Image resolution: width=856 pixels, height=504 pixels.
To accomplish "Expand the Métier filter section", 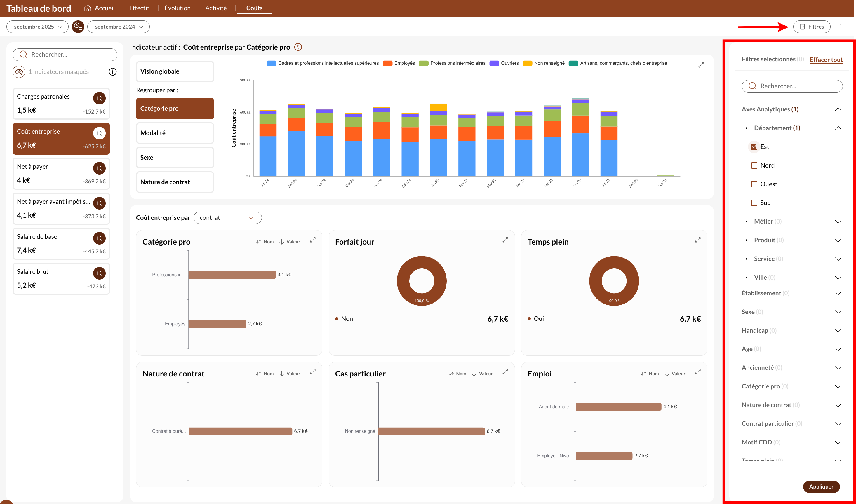I will pyautogui.click(x=838, y=222).
